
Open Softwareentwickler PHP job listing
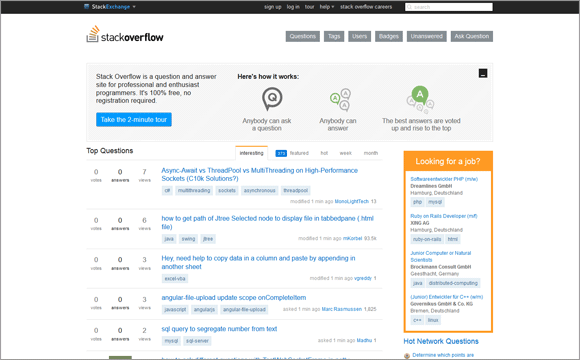click(x=444, y=179)
